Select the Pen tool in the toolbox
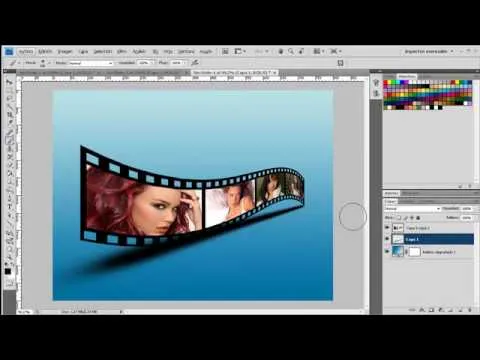 (9, 199)
